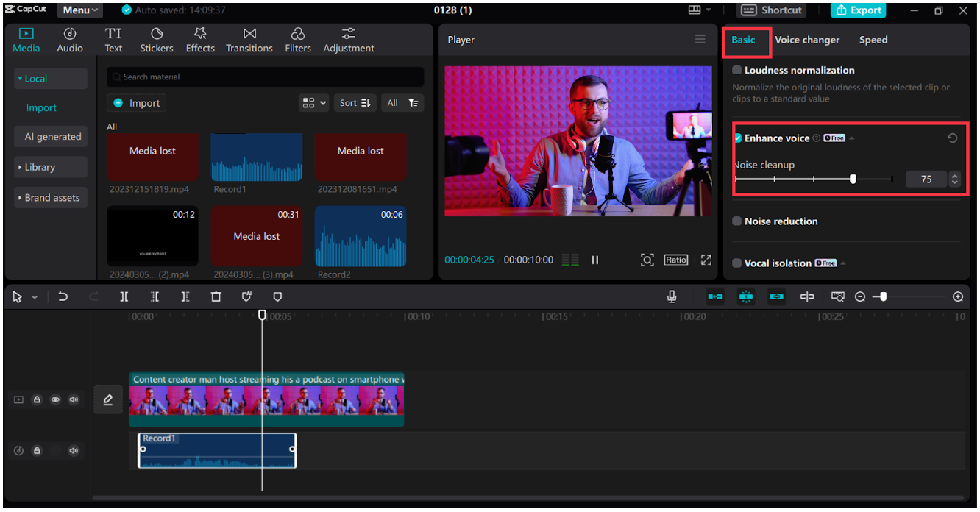Screen dimensions: 980x512
Task: Hide the video track with eye icon
Action: pyautogui.click(x=55, y=399)
